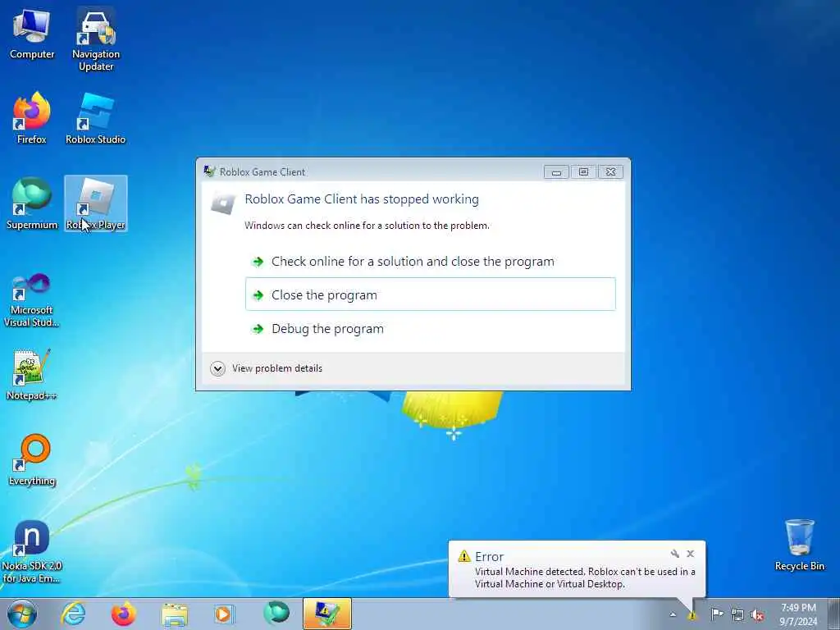Open the network tray icon
The height and width of the screenshot is (630, 840).
point(737,615)
